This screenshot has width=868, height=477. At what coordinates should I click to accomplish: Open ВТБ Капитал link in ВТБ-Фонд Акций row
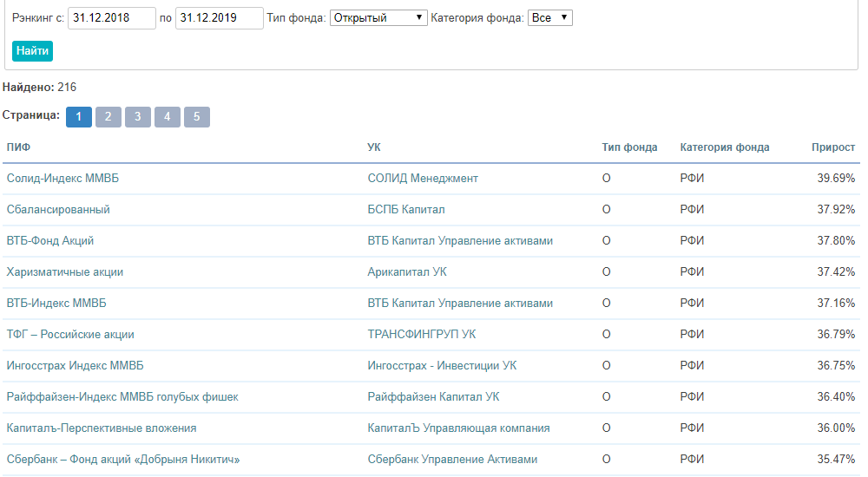tap(460, 241)
